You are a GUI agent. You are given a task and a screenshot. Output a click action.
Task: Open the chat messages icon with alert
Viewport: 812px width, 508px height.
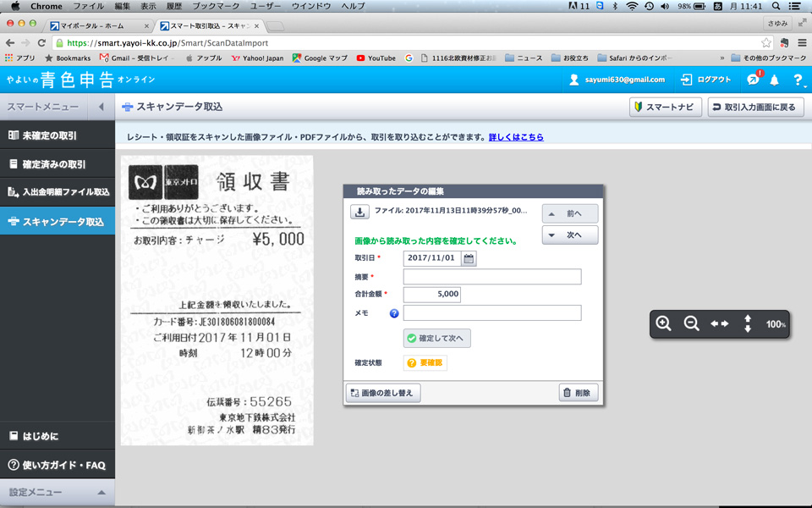click(x=754, y=78)
